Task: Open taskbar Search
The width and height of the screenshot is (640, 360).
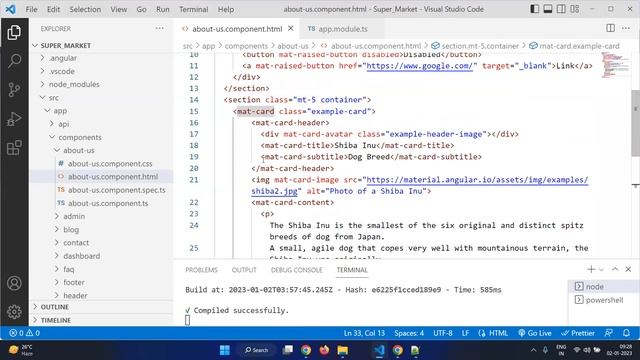Action: [x=256, y=350]
